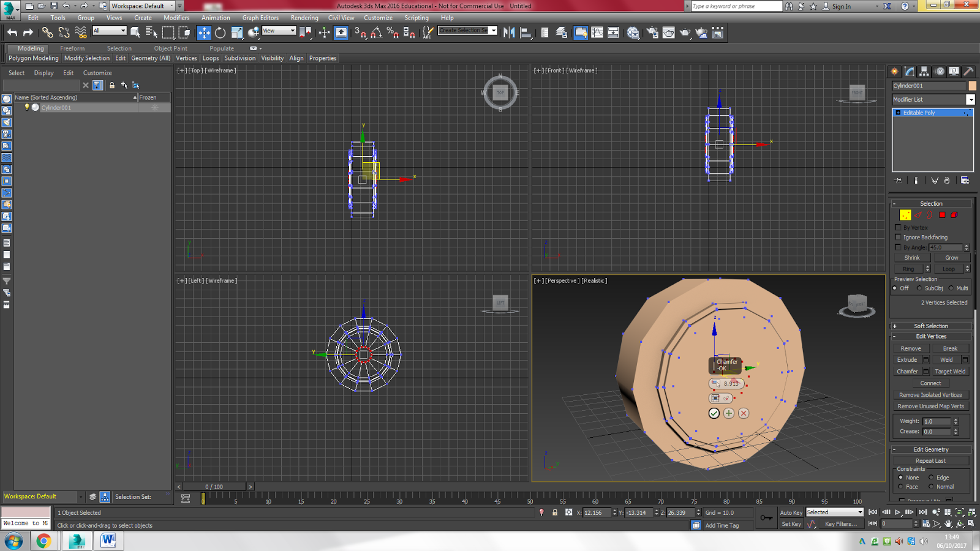Open the Motion command panel tab
The width and height of the screenshot is (980, 551).
pos(940,72)
